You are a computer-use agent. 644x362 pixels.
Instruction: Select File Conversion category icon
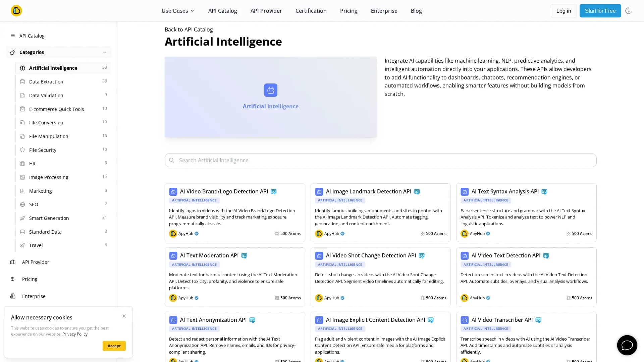[22, 123]
